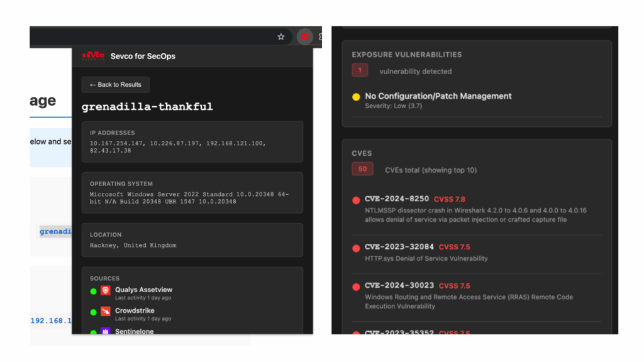
Task: Click the Qualys Assetview source icon
Action: pos(106,290)
